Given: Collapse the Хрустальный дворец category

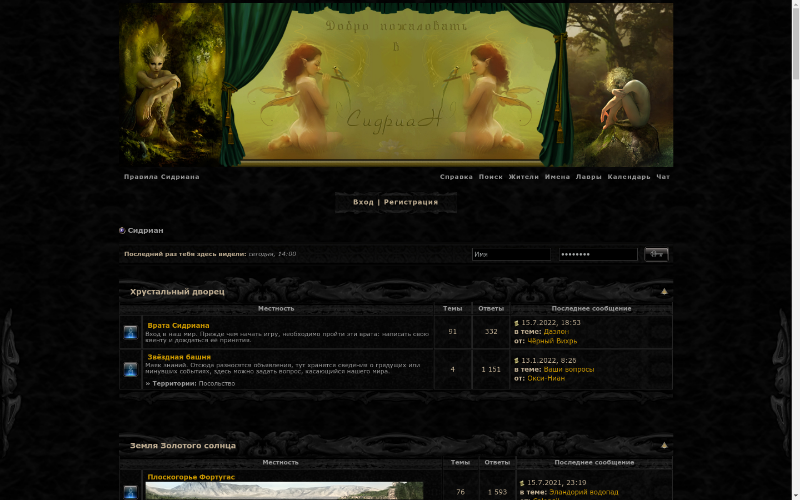Looking at the screenshot, I should click(664, 292).
